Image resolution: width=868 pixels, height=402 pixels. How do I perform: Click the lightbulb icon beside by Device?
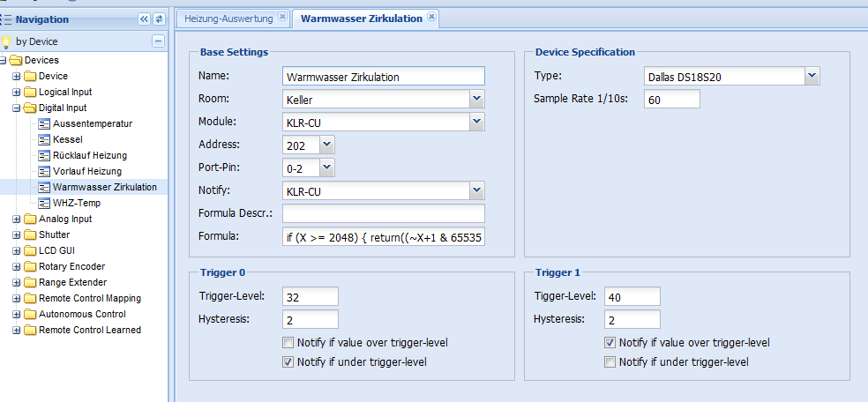[6, 41]
